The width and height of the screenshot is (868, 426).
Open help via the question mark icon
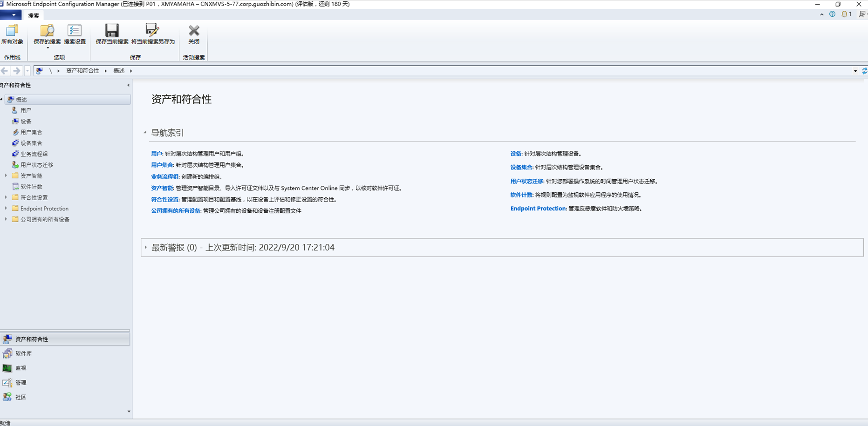tap(832, 14)
